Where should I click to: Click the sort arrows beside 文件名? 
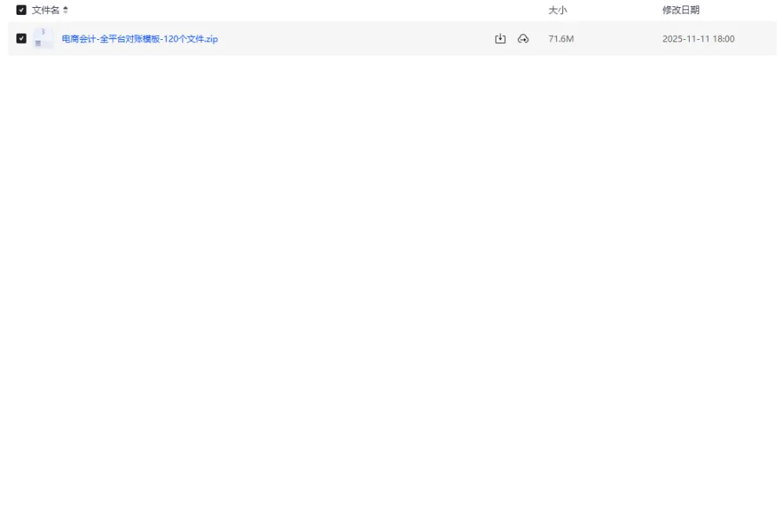pyautogui.click(x=66, y=10)
